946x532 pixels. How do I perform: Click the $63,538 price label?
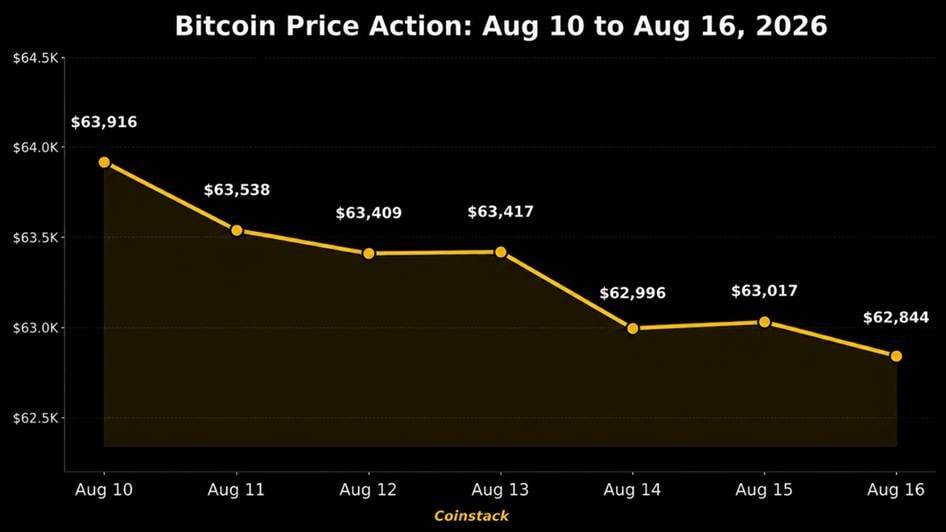click(236, 190)
